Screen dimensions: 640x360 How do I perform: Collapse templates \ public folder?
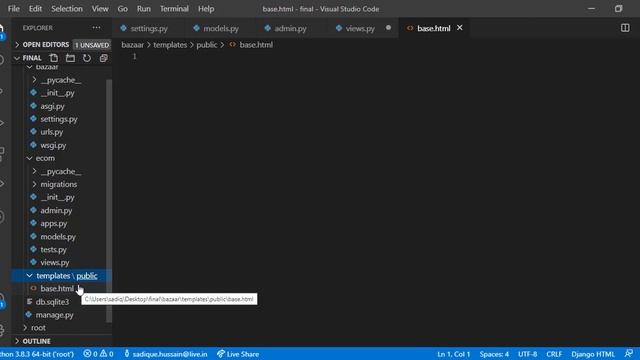61,276
